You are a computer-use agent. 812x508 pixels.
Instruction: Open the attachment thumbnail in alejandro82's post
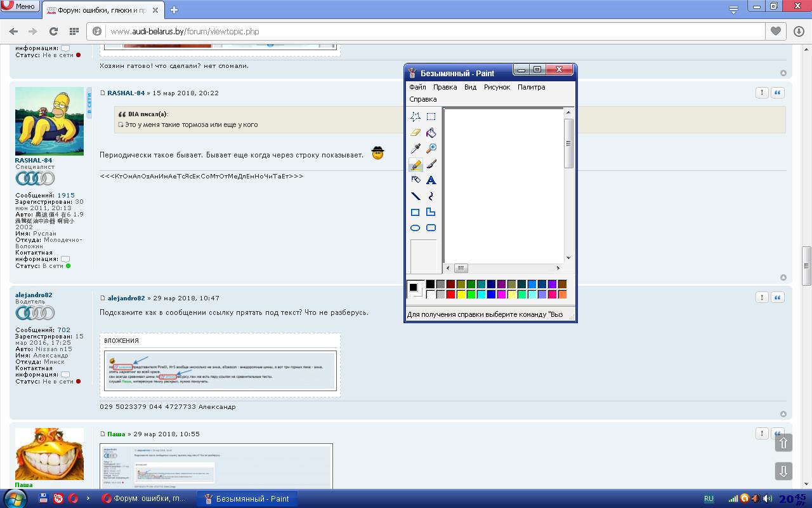coord(220,370)
